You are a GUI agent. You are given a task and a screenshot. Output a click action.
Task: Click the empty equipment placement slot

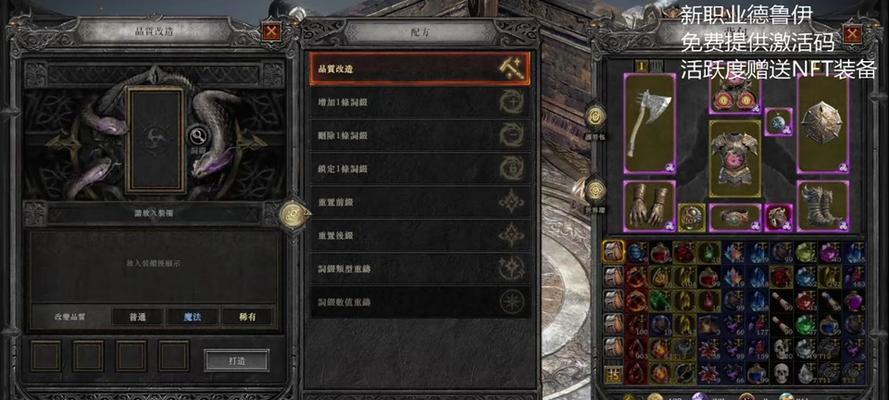(155, 139)
